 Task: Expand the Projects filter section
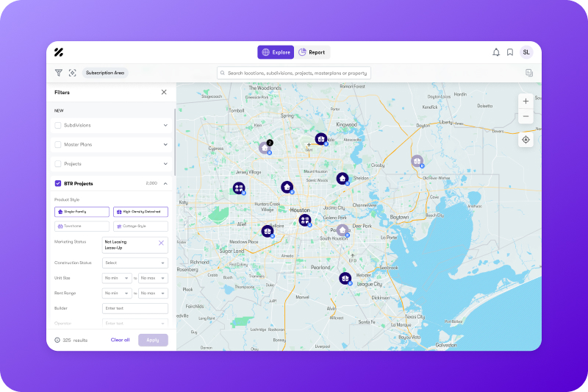[165, 163]
